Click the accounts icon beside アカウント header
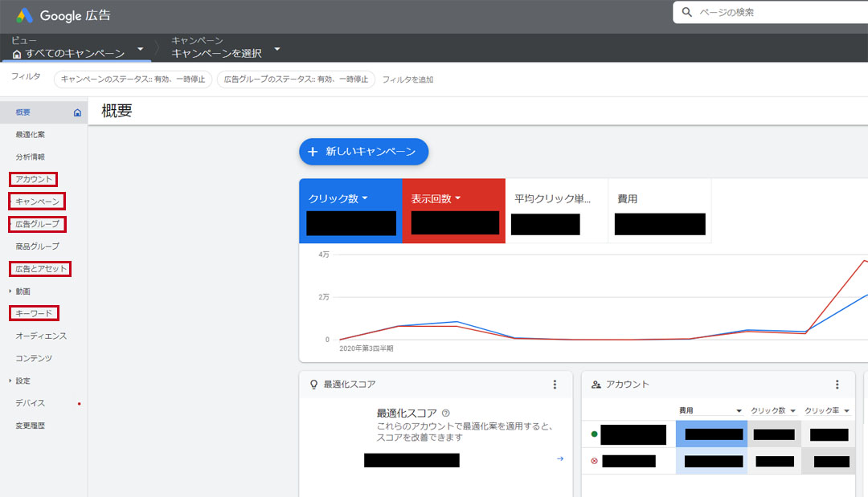 click(x=594, y=384)
